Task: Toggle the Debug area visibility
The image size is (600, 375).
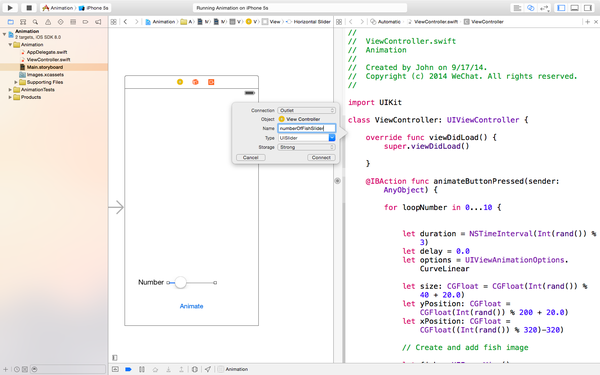Action: (574, 8)
